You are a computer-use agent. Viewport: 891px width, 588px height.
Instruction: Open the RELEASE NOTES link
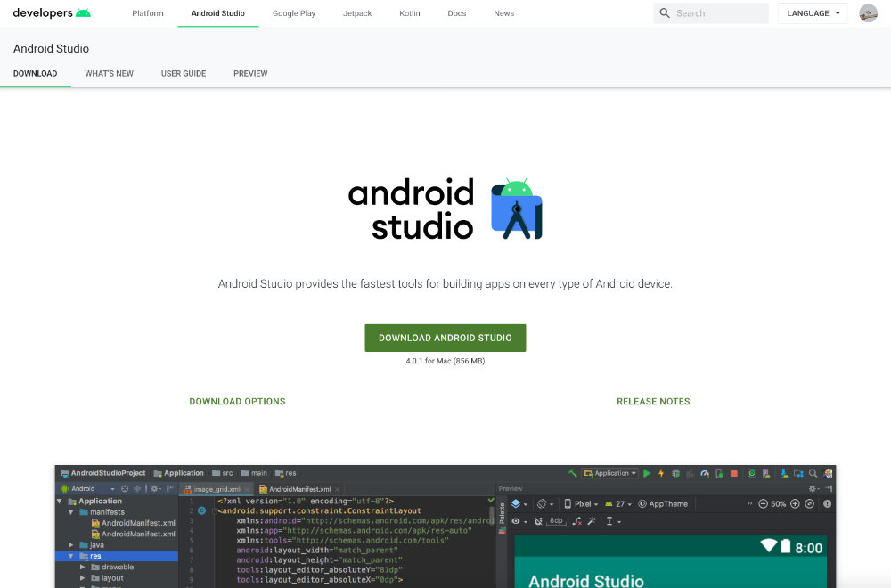tap(653, 401)
